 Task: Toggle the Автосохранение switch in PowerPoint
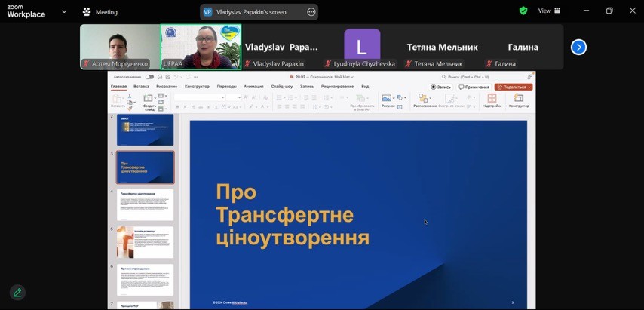click(x=149, y=77)
